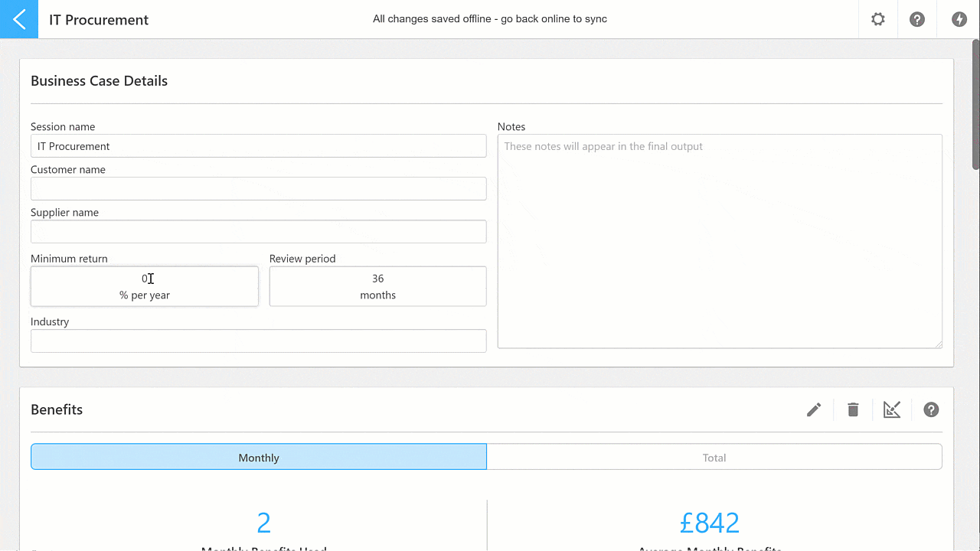Go back using the blue arrow button
Screen dimensions: 980x551
[19, 19]
